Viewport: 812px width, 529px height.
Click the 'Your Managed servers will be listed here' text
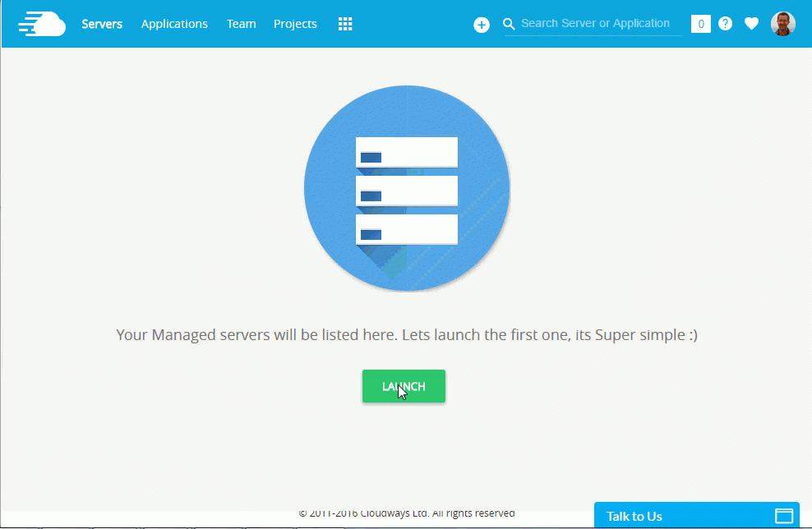407,335
